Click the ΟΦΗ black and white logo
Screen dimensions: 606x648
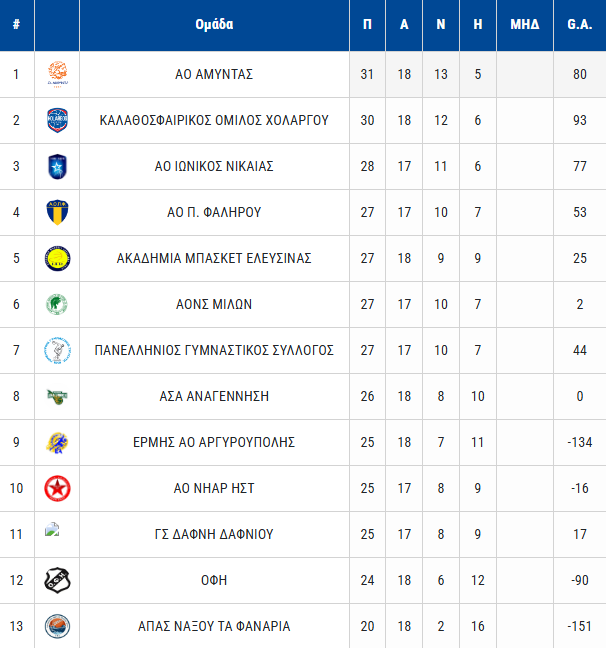click(57, 580)
